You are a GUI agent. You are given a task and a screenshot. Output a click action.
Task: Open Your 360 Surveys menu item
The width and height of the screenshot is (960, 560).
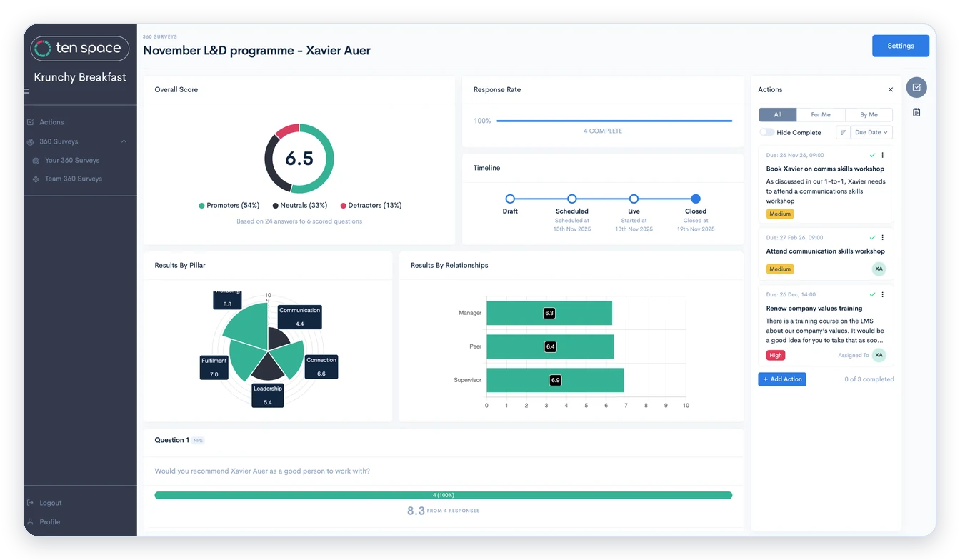(72, 161)
